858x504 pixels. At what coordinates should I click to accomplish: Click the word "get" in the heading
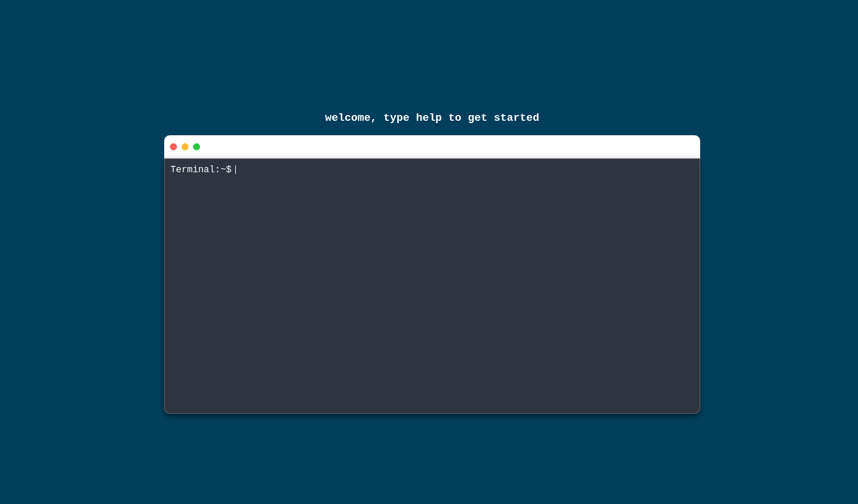tap(478, 117)
